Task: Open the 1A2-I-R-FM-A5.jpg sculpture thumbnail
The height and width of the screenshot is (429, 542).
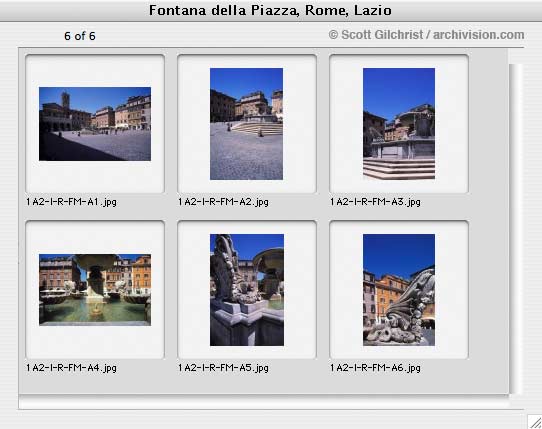Action: pyautogui.click(x=247, y=290)
